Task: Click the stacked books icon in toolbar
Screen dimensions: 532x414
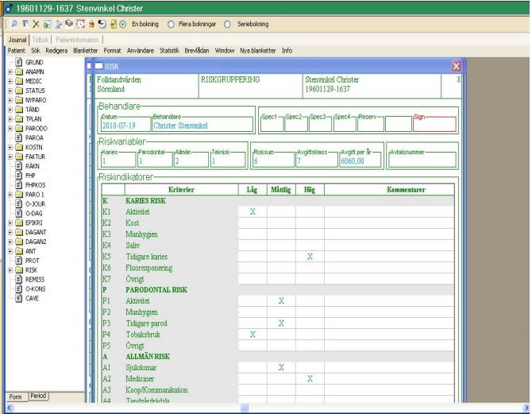Action: tap(69, 23)
